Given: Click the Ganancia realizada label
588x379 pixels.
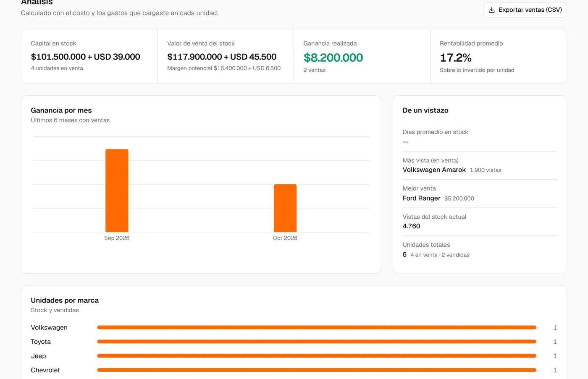Looking at the screenshot, I should [x=330, y=43].
